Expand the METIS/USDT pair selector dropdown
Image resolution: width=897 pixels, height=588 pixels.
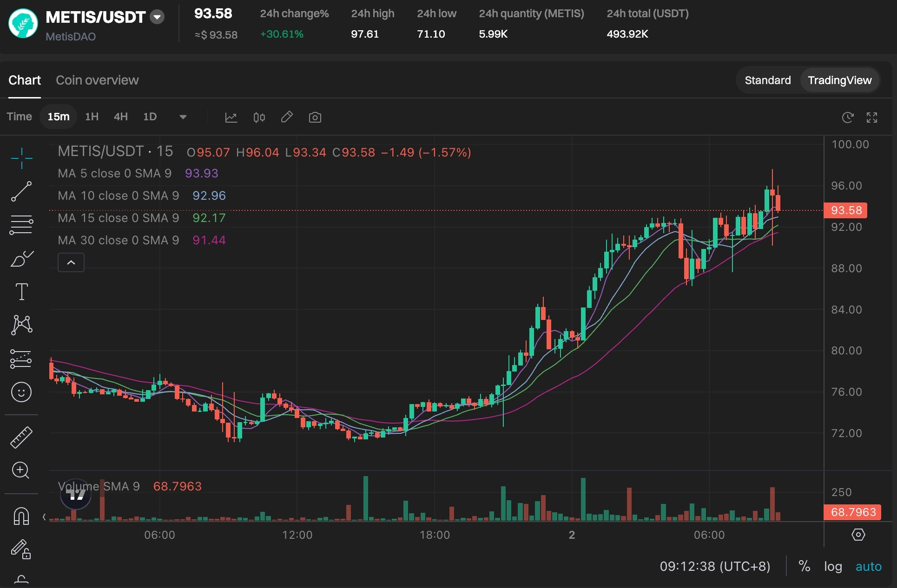click(158, 17)
